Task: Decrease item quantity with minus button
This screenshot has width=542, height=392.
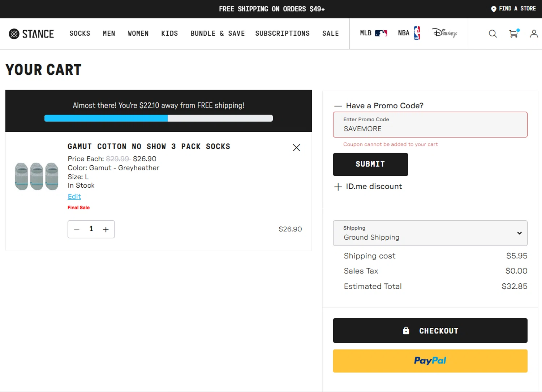Action: point(77,230)
